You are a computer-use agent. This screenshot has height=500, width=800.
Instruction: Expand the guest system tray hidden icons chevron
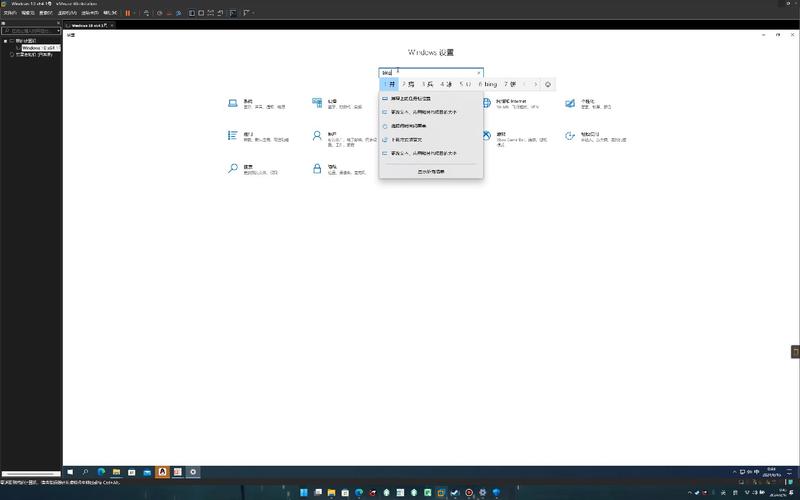(735, 472)
